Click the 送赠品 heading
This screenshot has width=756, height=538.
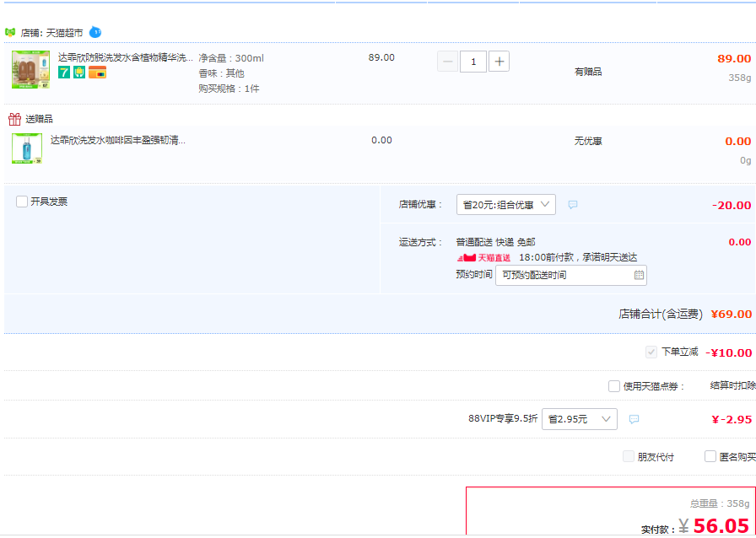[39, 119]
